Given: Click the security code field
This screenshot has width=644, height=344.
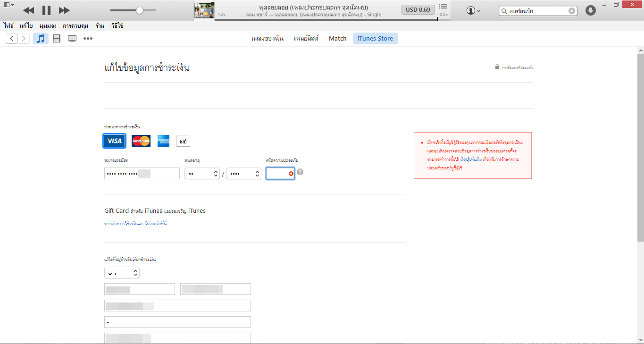Looking at the screenshot, I should (x=280, y=174).
